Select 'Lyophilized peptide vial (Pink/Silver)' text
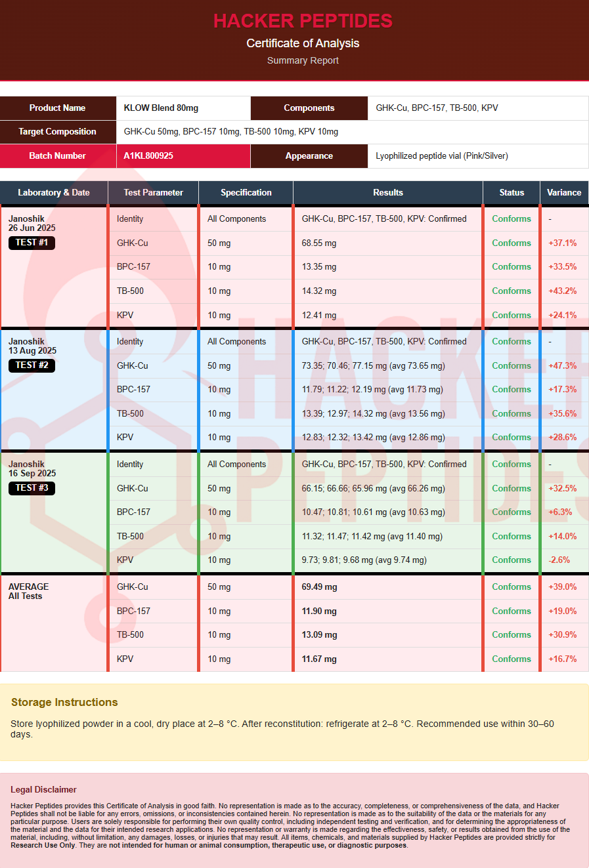 (442, 156)
